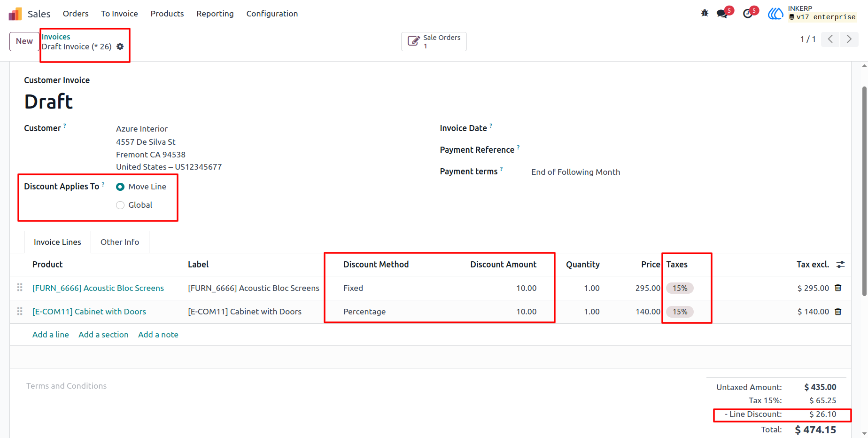Open the Orders menu
This screenshot has width=868, height=438.
pos(76,14)
